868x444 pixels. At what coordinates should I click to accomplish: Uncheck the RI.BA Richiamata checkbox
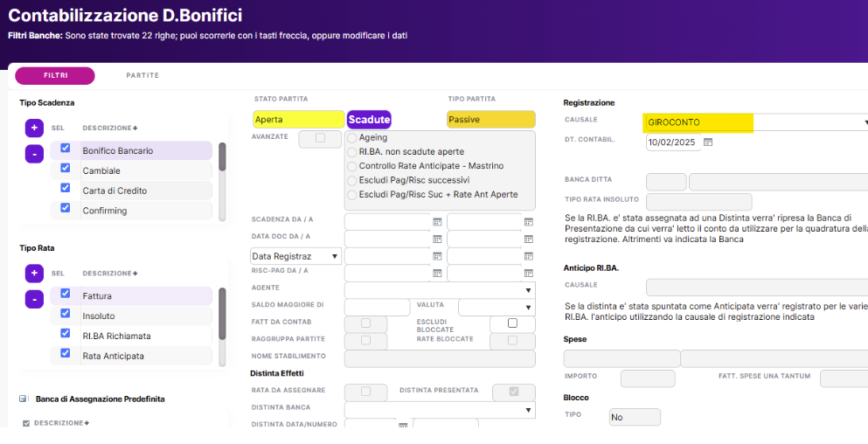pos(66,333)
